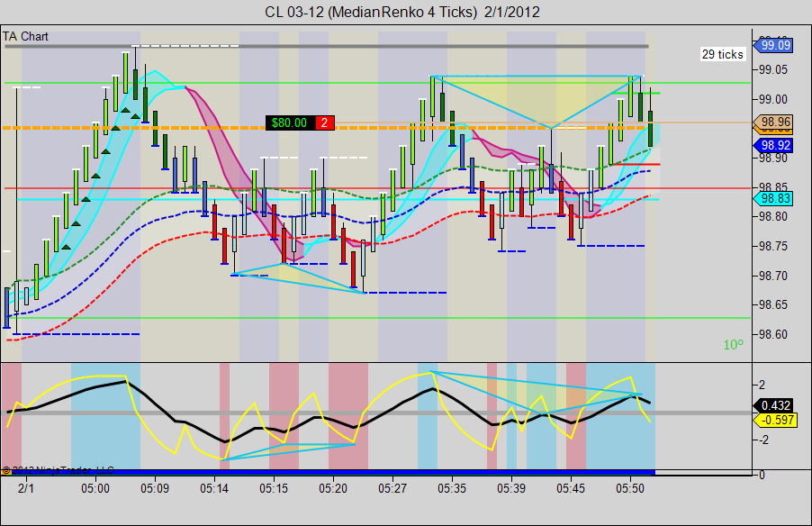Select the 05:35 time axis label

coord(452,489)
